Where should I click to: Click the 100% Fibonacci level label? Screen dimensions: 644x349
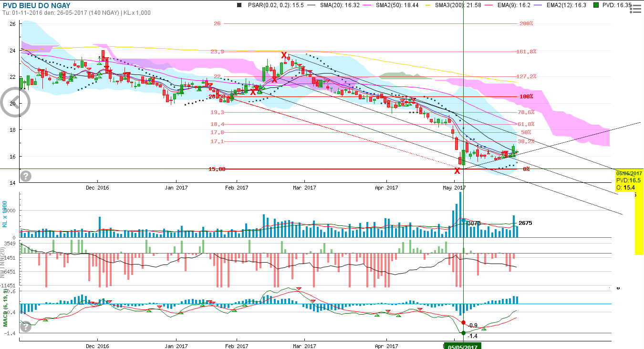(x=526, y=96)
